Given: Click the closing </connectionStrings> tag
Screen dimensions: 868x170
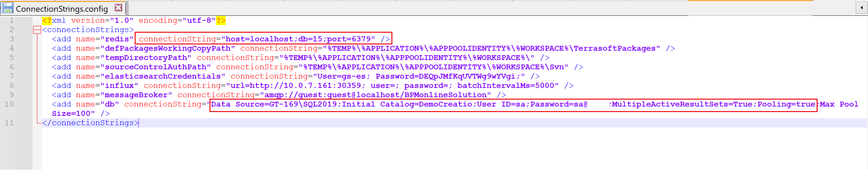Looking at the screenshot, I should pyautogui.click(x=90, y=123).
